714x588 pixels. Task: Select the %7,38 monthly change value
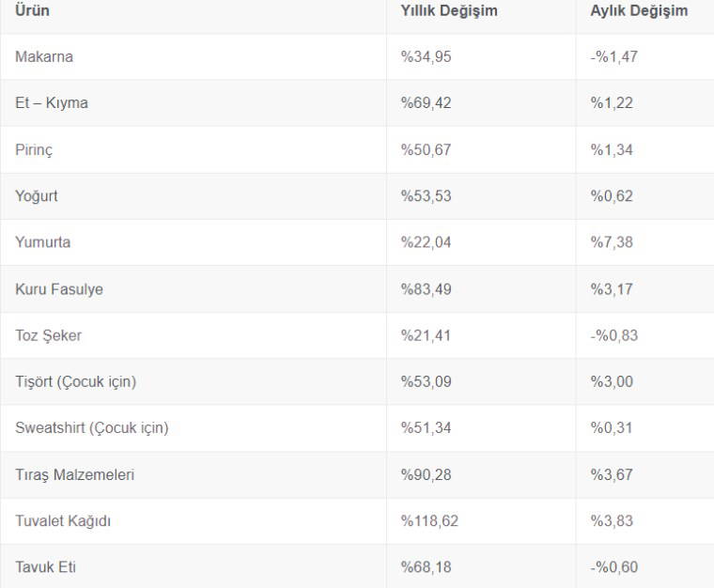[x=612, y=242]
